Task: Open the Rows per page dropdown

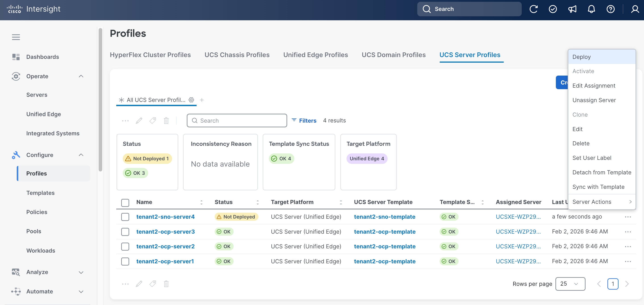Action: point(570,284)
